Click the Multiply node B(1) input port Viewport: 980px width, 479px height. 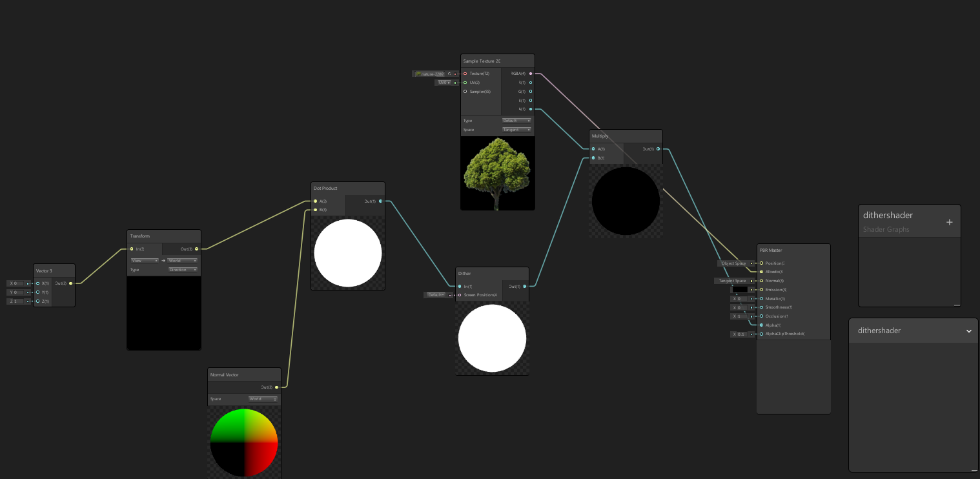click(x=593, y=158)
